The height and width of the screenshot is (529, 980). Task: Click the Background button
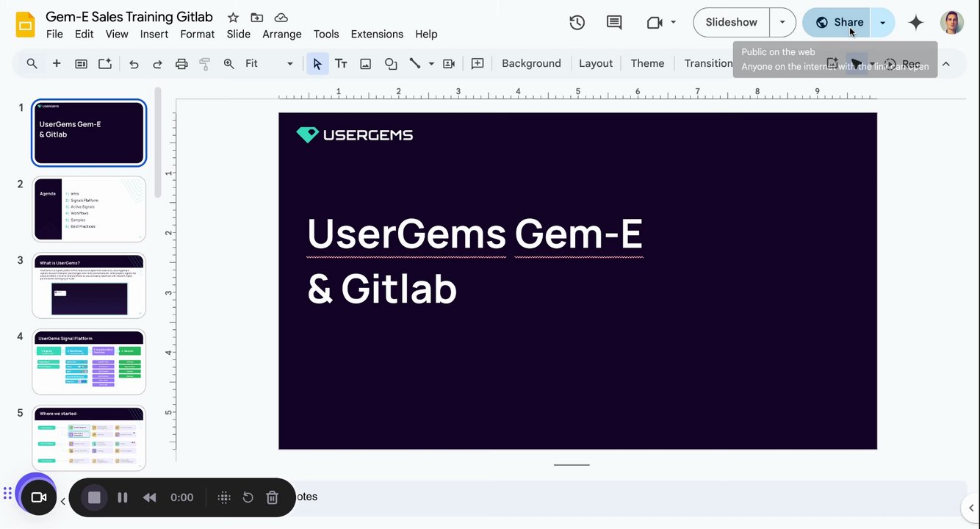click(x=531, y=64)
